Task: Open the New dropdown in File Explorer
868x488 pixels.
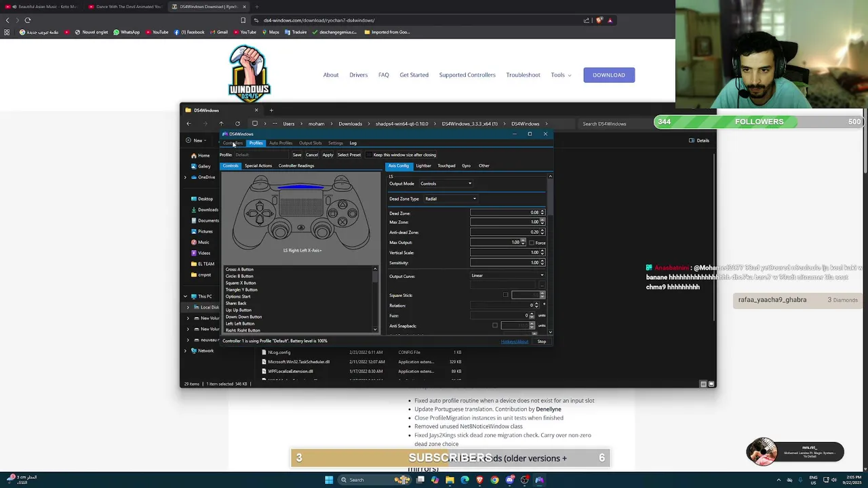Action: 195,140
